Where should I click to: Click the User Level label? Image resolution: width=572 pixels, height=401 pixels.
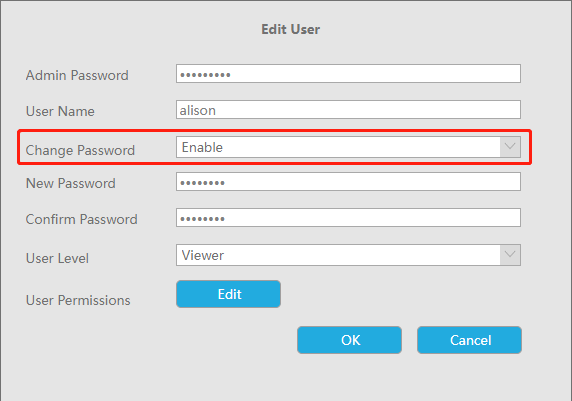tap(57, 258)
